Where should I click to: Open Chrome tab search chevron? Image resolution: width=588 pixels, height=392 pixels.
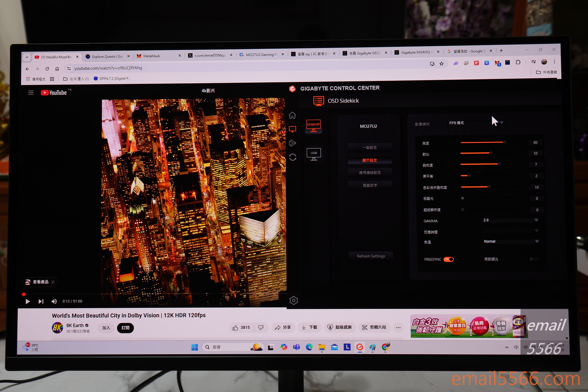click(x=27, y=57)
